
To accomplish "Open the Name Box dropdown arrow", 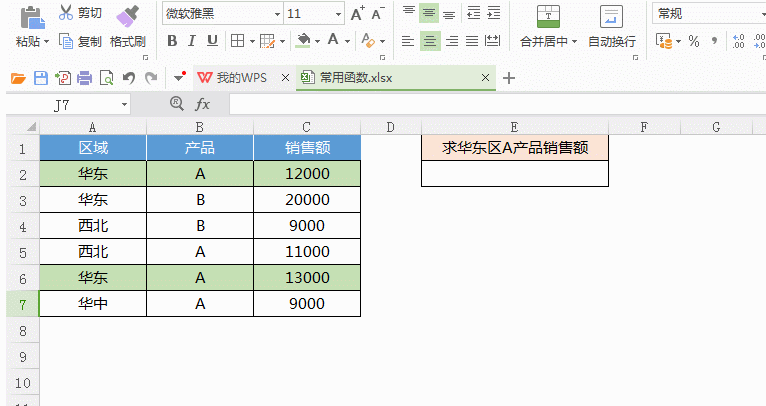I will tap(124, 104).
